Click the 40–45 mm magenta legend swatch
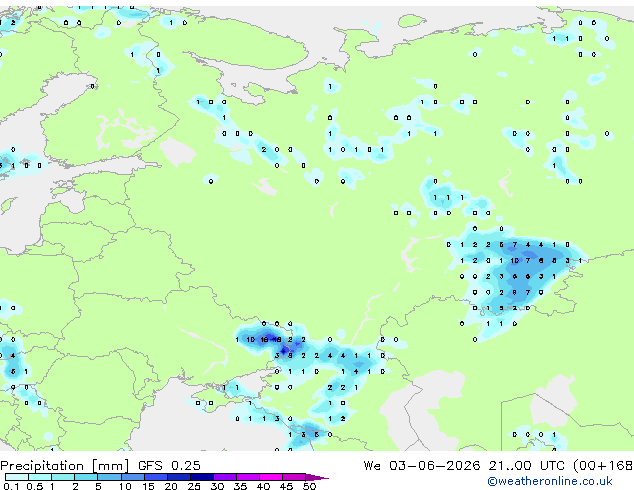 [x=271, y=477]
